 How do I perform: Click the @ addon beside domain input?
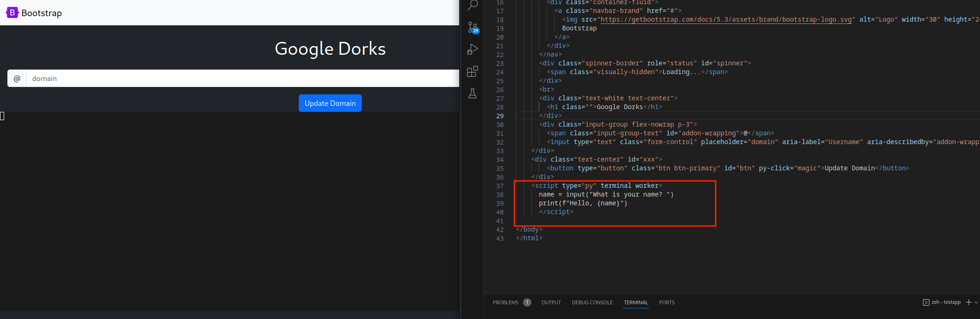(17, 78)
